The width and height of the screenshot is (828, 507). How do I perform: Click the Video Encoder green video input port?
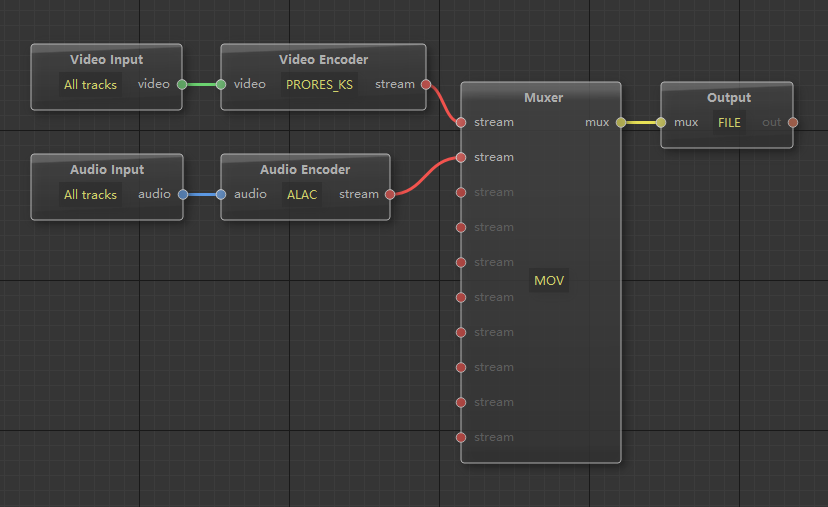(x=221, y=85)
